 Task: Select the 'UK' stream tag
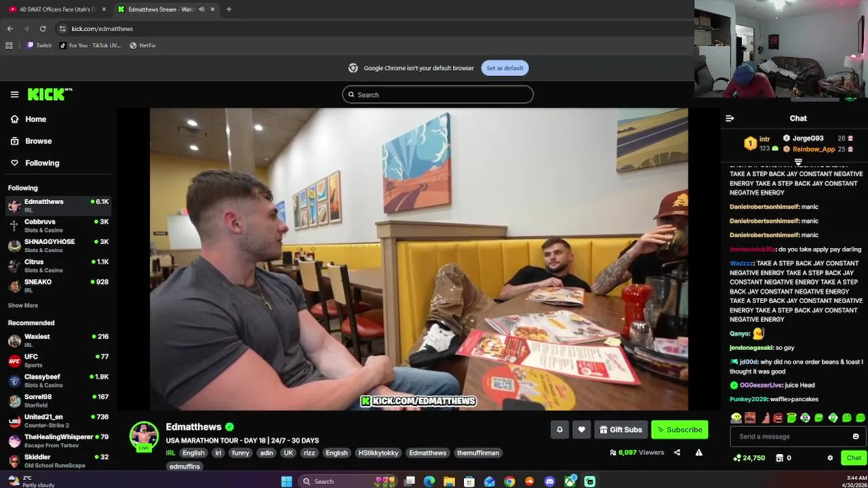click(289, 453)
